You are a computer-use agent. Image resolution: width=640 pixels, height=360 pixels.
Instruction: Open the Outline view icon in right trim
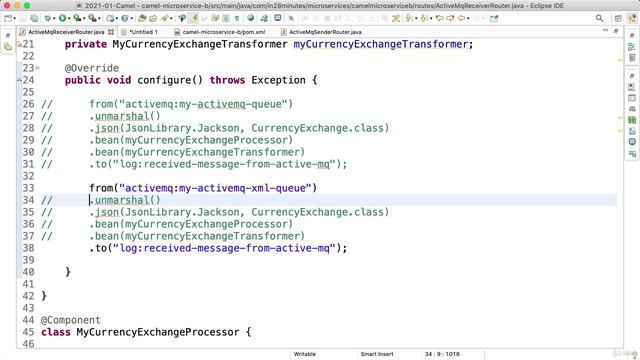pos(632,47)
